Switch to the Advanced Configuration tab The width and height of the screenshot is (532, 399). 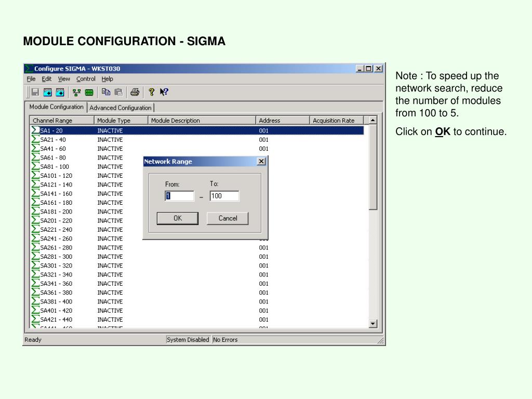pos(121,108)
